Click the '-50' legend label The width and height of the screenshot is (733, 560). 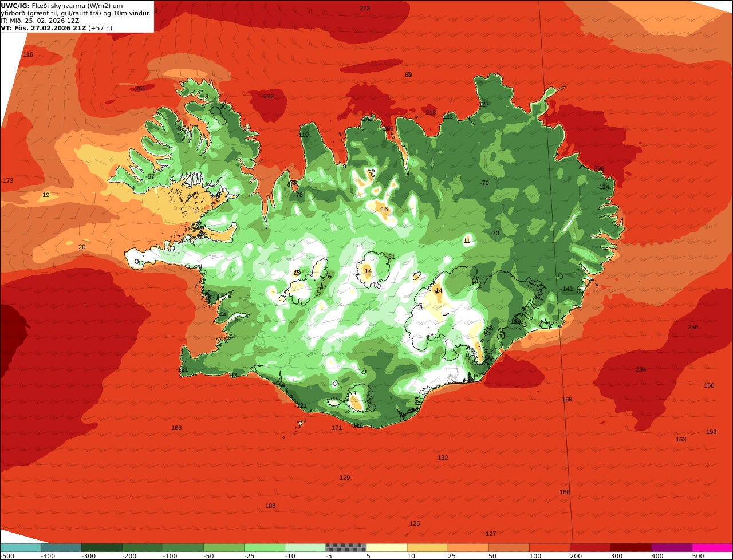click(209, 556)
